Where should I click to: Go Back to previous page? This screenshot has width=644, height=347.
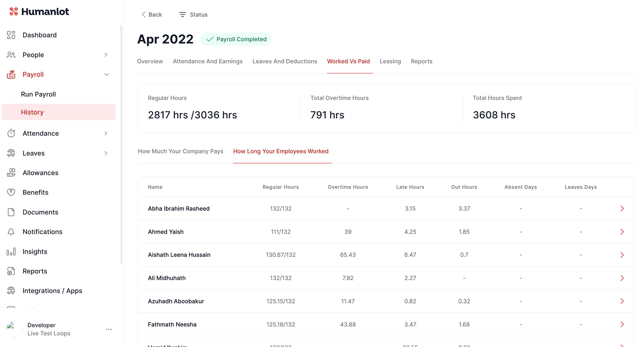click(152, 15)
